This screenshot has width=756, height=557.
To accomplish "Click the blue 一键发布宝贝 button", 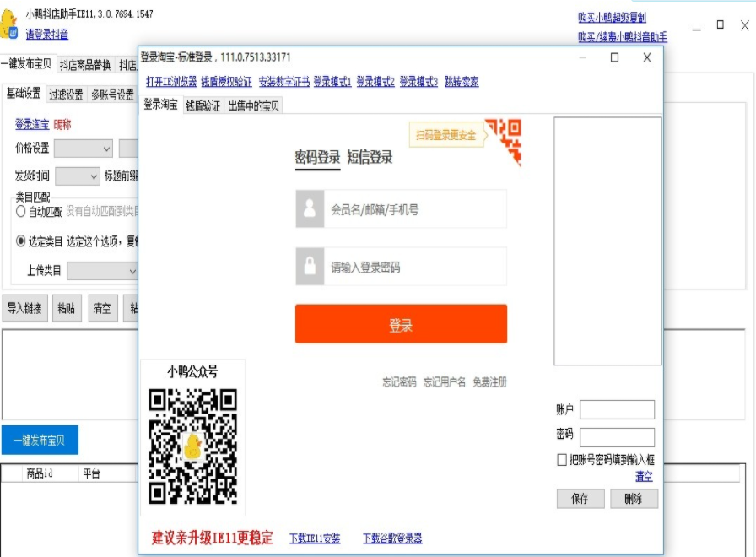I will [x=40, y=440].
